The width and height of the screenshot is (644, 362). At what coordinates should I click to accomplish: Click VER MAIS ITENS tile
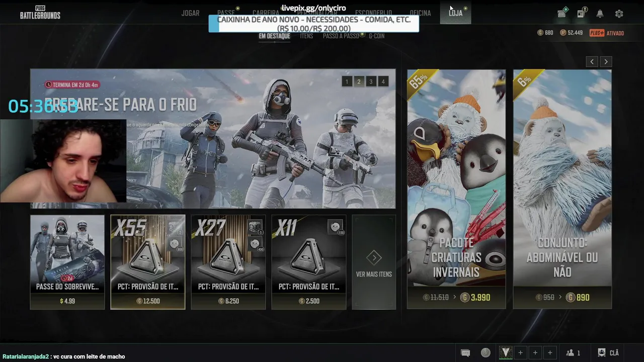pos(374,262)
